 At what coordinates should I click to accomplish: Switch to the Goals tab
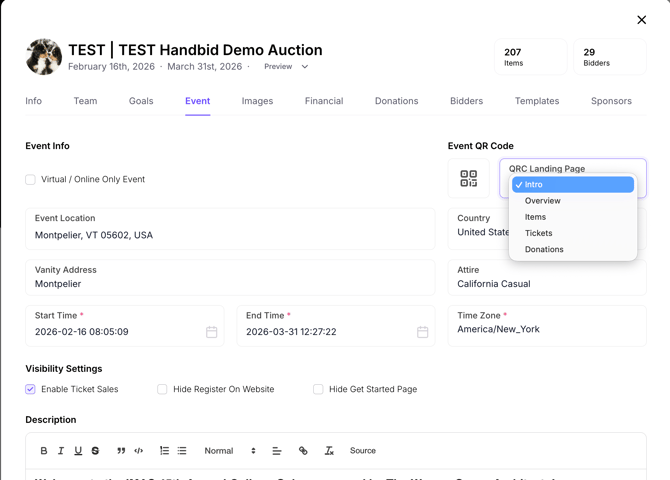(141, 101)
